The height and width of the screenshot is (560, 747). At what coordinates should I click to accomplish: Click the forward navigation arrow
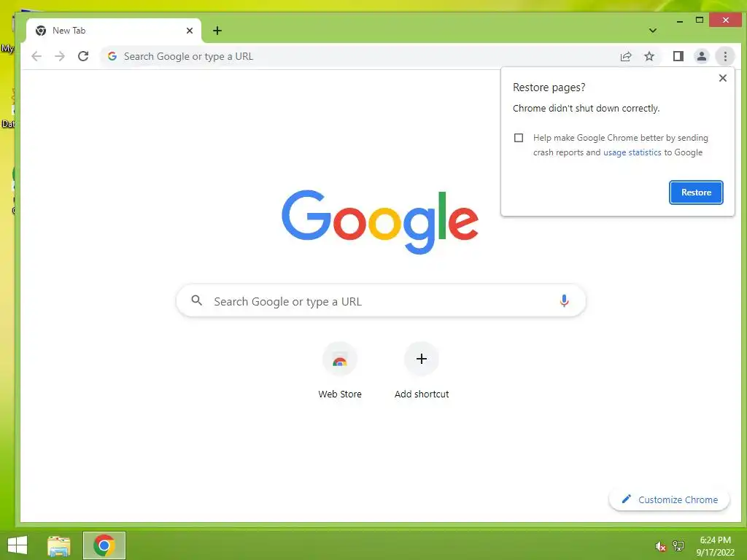point(60,56)
